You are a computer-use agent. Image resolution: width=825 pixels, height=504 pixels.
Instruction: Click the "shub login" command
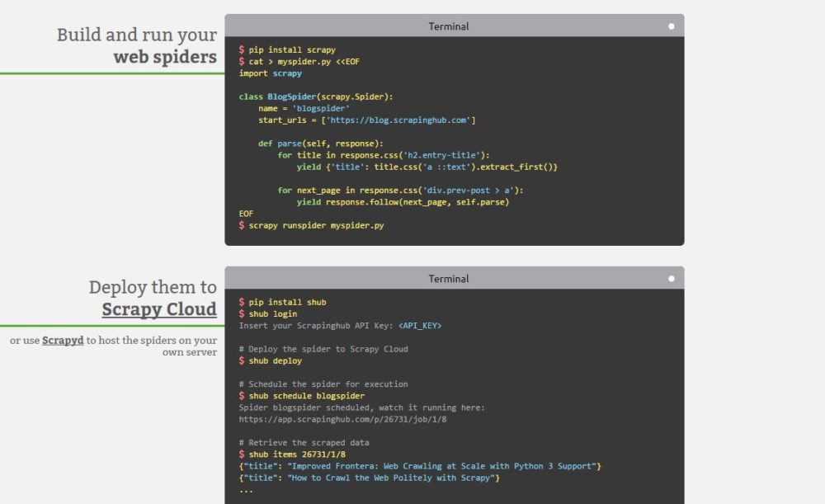point(272,313)
